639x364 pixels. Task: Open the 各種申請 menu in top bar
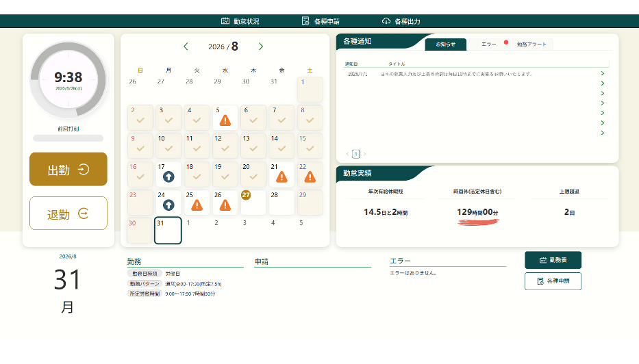click(x=321, y=21)
